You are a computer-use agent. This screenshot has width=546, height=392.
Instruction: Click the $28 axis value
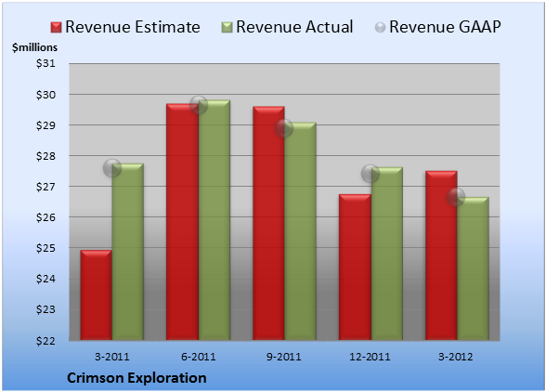click(45, 156)
